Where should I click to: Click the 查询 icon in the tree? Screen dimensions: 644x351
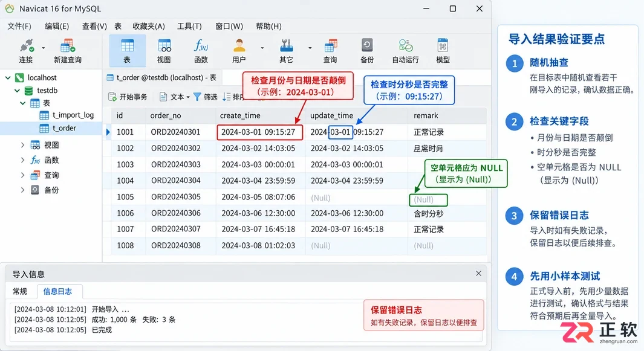pos(35,175)
